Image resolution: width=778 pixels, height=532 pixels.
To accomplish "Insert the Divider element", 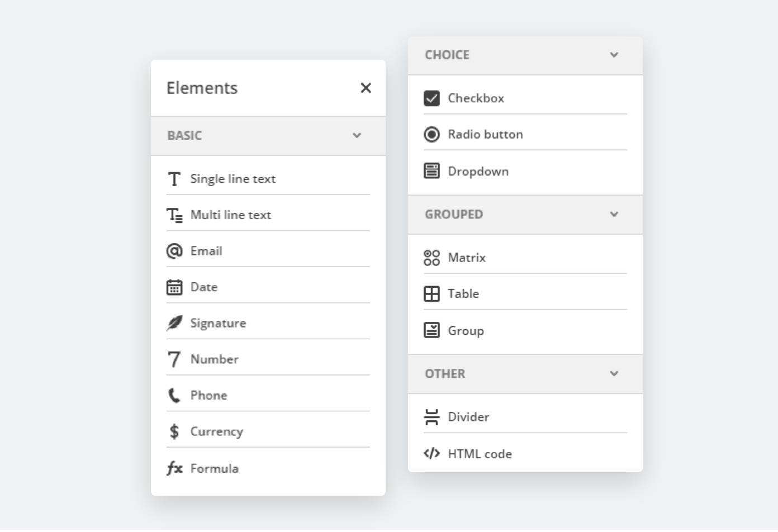I will pyautogui.click(x=468, y=417).
